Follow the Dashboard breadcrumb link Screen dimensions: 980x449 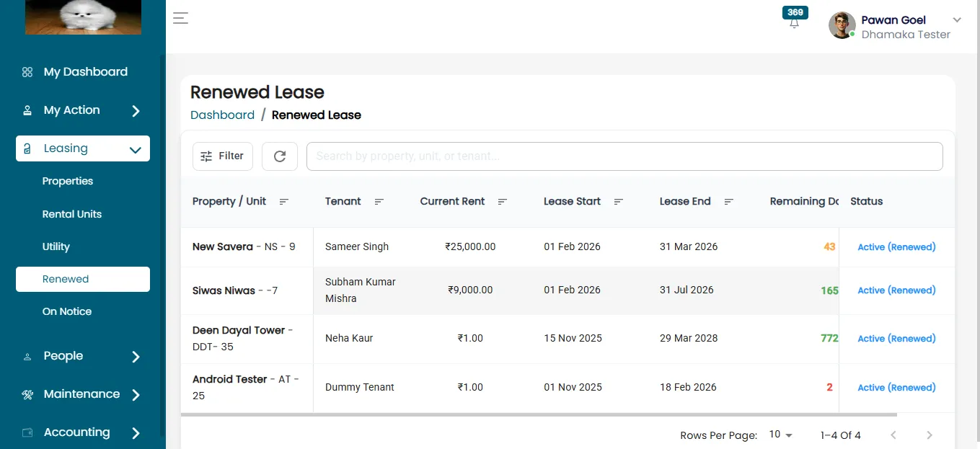tap(222, 115)
